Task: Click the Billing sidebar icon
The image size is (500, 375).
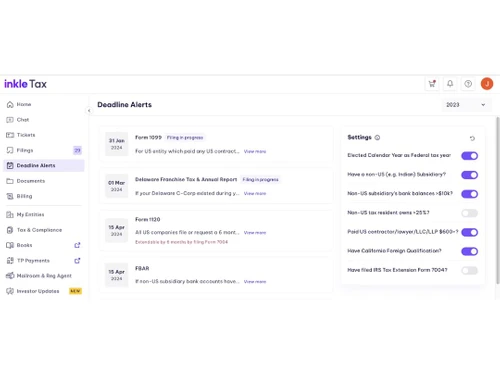Action: [x=10, y=196]
